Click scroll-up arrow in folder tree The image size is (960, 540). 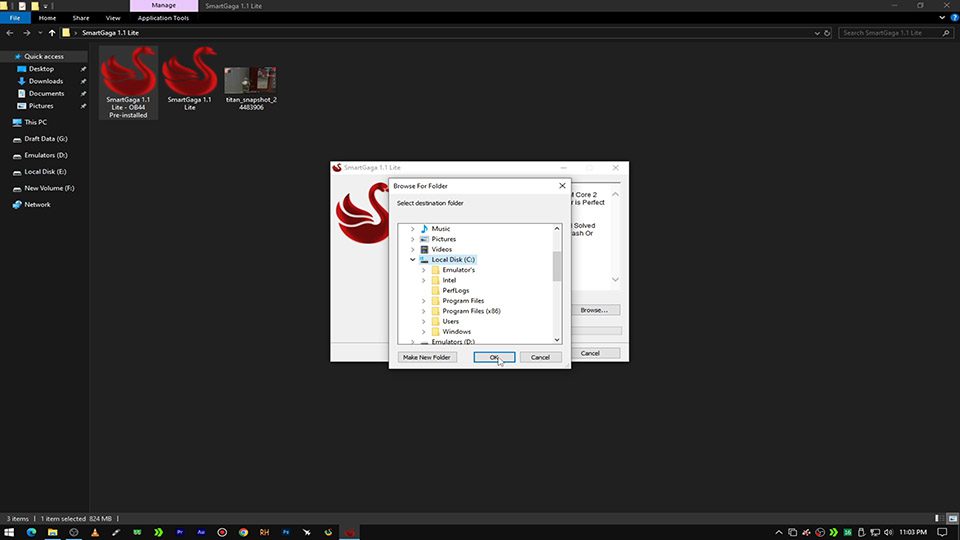[x=557, y=229]
